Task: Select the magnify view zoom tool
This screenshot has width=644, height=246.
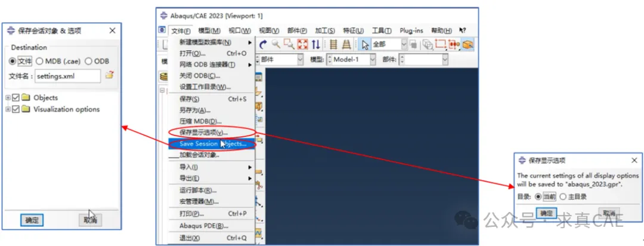Action: [x=275, y=44]
